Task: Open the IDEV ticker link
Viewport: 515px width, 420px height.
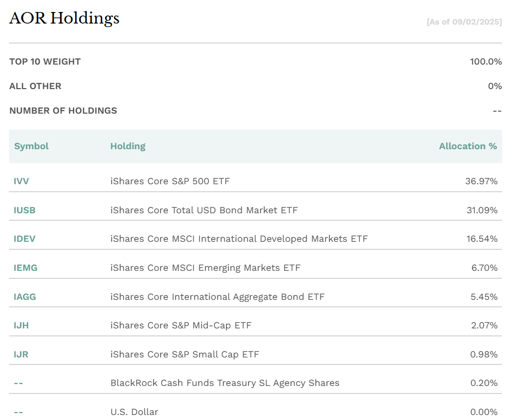Action: [x=25, y=239]
